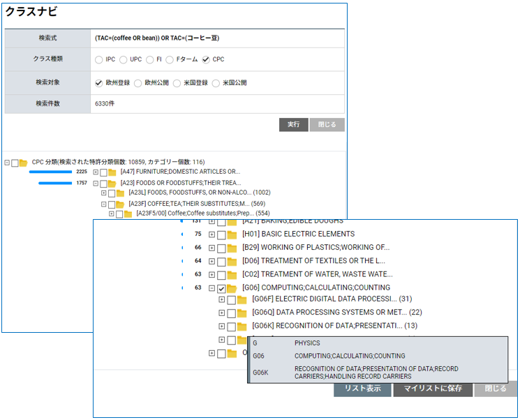Viewport: 520px width, 420px height.
Task: Select the Fターム radio button
Action: pos(170,60)
